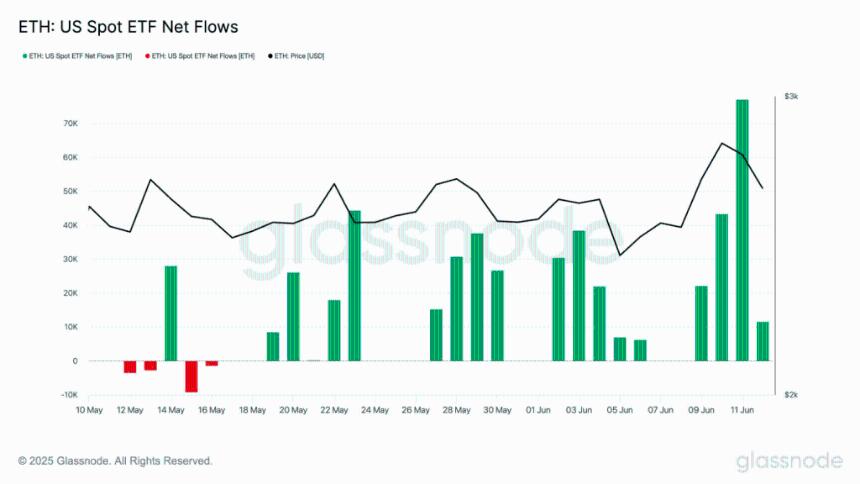Select the tallest green bar at 11 Jun
Image resolution: width=860 pixels, height=484 pixels.
pyautogui.click(x=742, y=230)
